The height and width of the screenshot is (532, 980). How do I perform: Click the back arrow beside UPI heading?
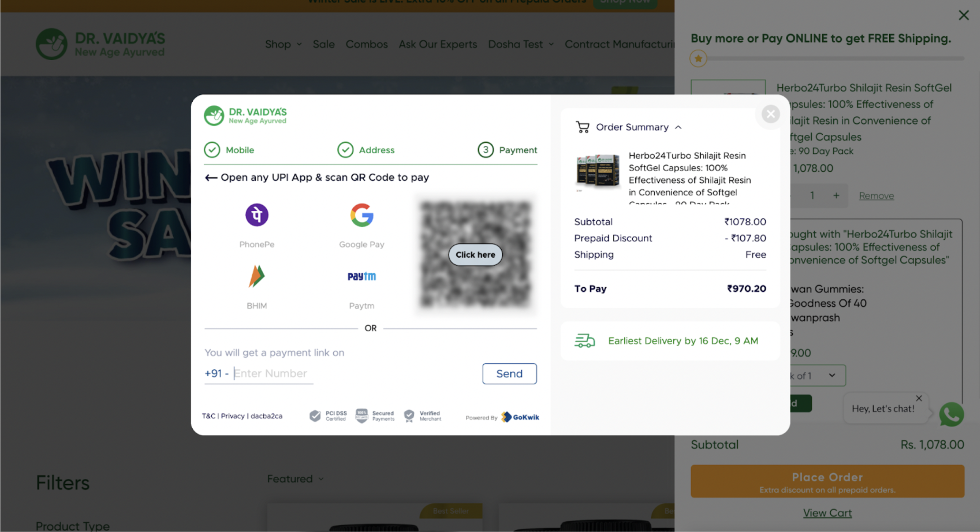coord(211,178)
